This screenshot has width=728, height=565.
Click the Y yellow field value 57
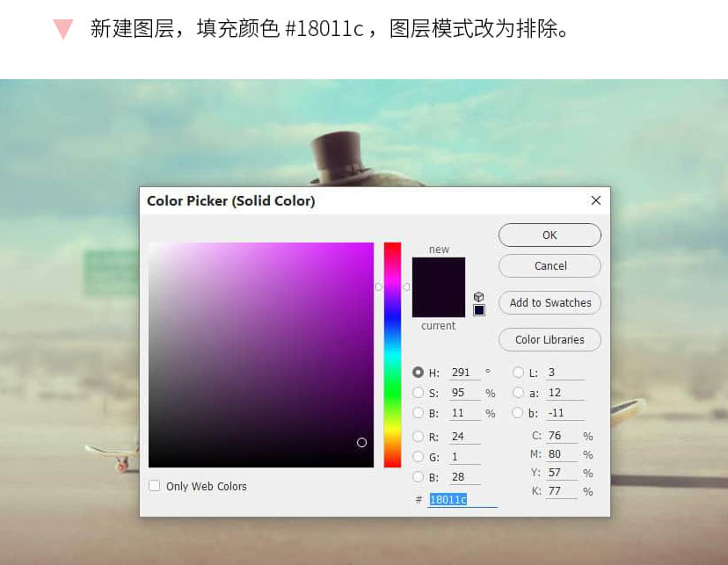561,473
